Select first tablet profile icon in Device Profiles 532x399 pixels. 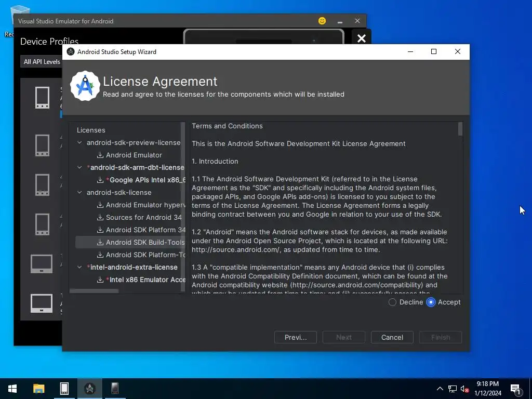[42, 263]
